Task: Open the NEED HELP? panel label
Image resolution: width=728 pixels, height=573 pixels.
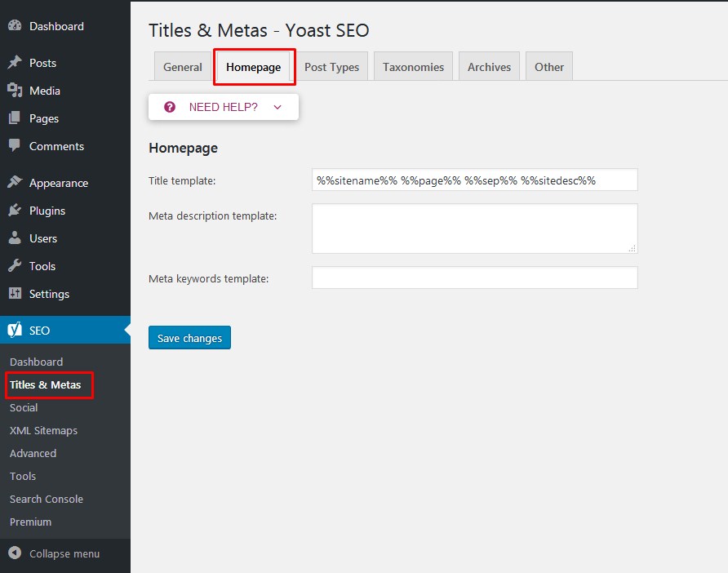Action: (x=224, y=107)
